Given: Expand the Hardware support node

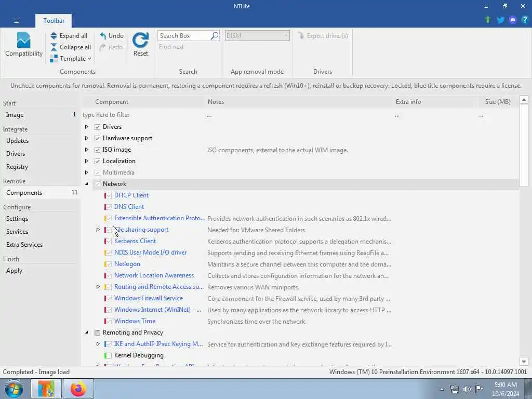Looking at the screenshot, I should (x=87, y=138).
